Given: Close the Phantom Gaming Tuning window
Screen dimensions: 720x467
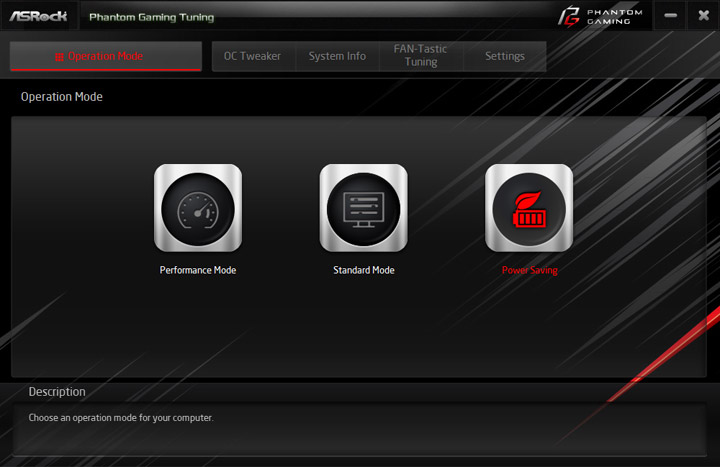Looking at the screenshot, I should pyautogui.click(x=703, y=16).
